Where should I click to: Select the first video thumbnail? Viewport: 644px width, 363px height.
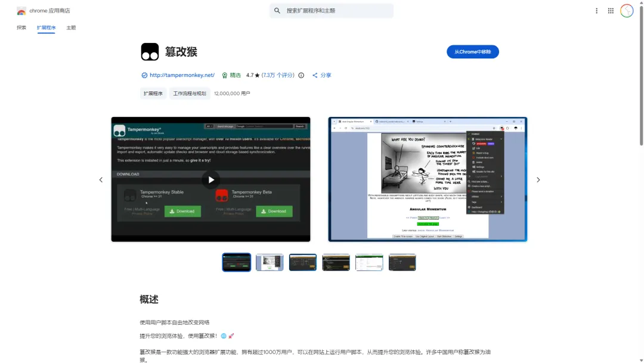[237, 262]
